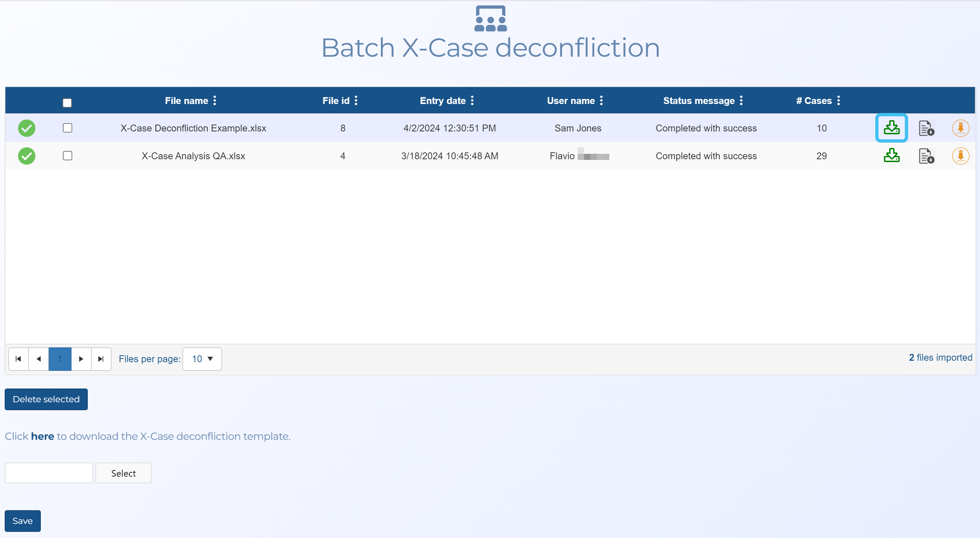Check the X-Case Analysis QA.xlsx row checkbox
The image size is (980, 538).
67,156
